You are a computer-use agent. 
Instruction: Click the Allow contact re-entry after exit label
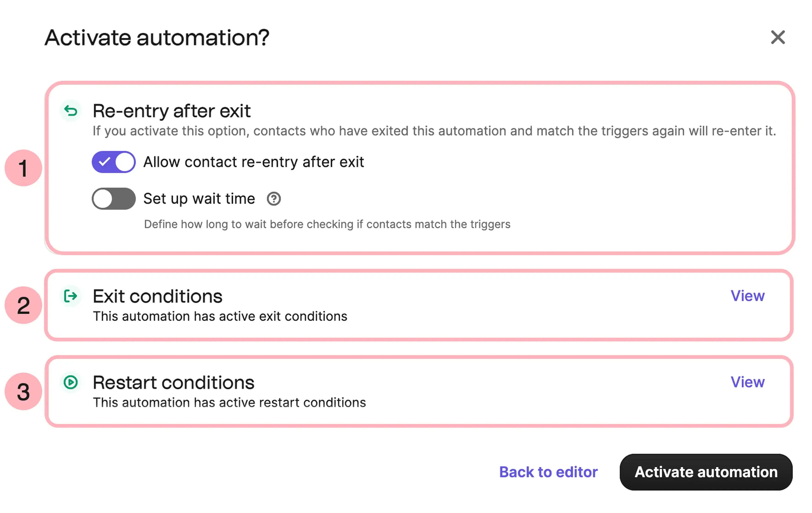pyautogui.click(x=254, y=162)
